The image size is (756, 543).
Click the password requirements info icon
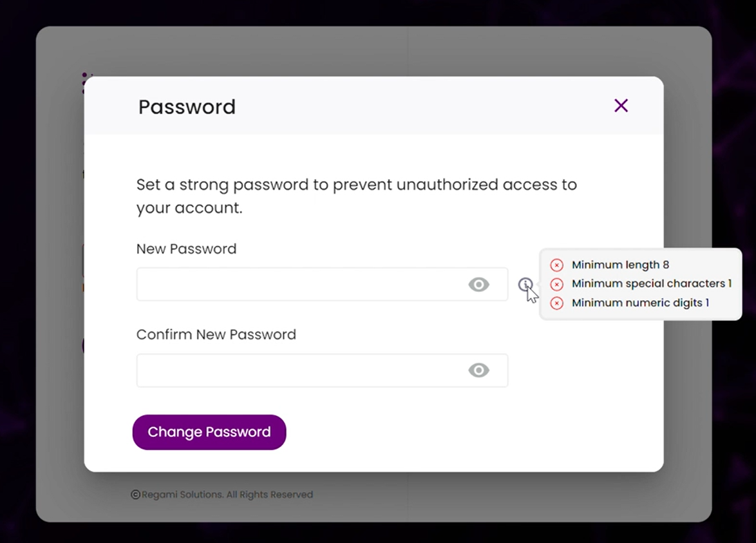click(525, 285)
